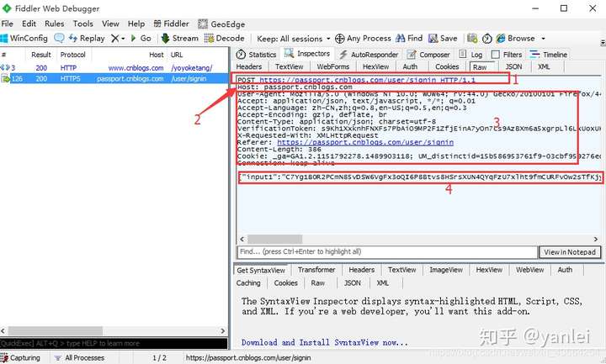This screenshot has height=364, width=606.
Task: Click the camera screenshot icon in the toolbar
Action: point(472,38)
